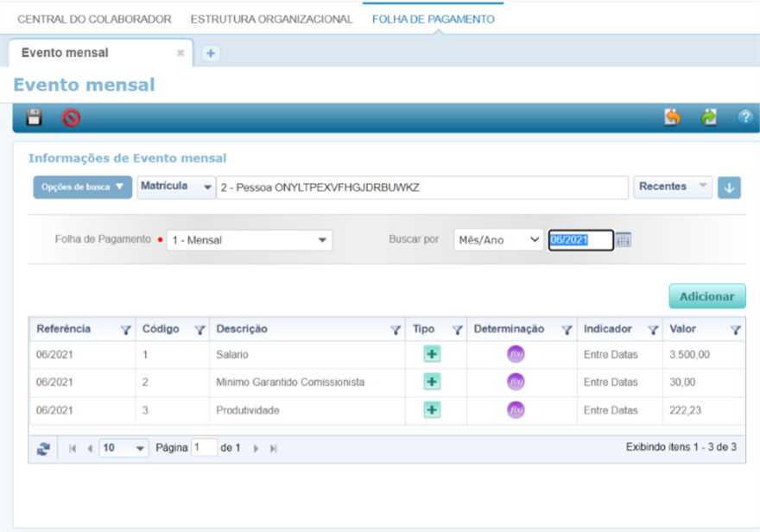The height and width of the screenshot is (532, 760).
Task: Click the 06/2021 date input field
Action: click(x=579, y=240)
